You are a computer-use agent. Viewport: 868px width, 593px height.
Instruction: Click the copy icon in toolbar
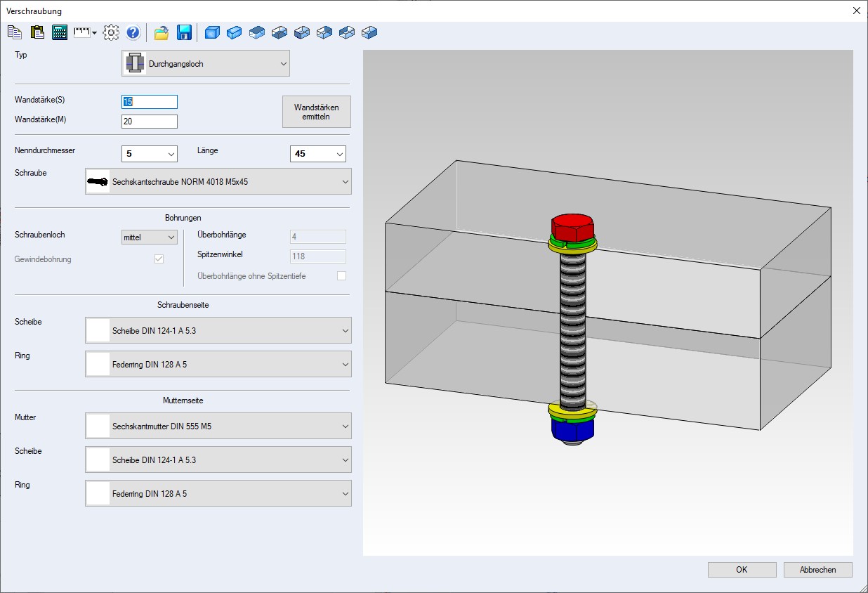[x=15, y=32]
